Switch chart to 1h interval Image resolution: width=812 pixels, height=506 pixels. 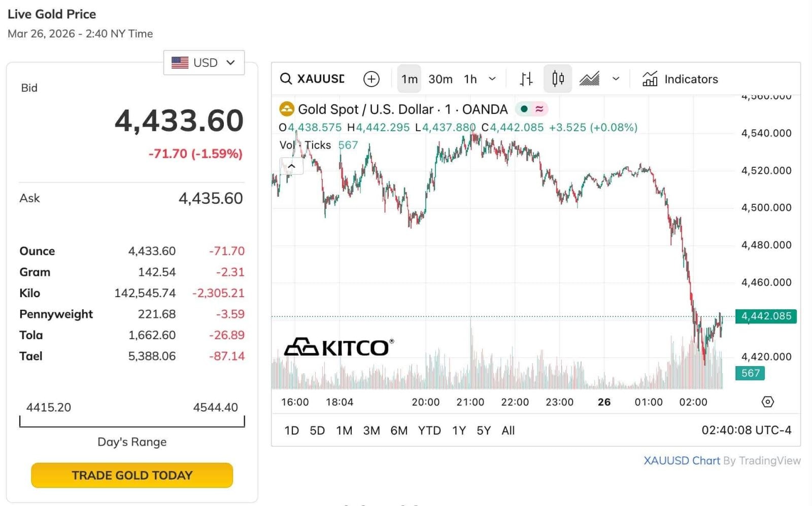click(470, 79)
